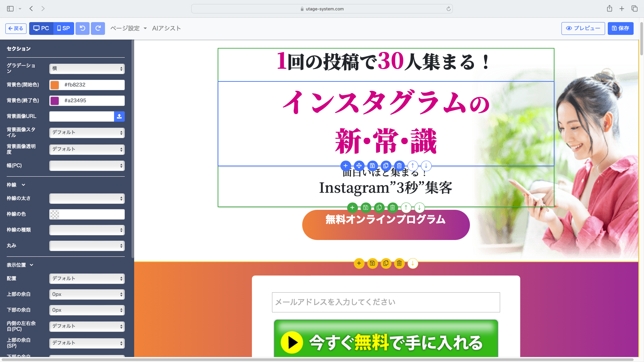This screenshot has width=644, height=362.
Task: Move the section down with yellow arrow
Action: coord(413,263)
